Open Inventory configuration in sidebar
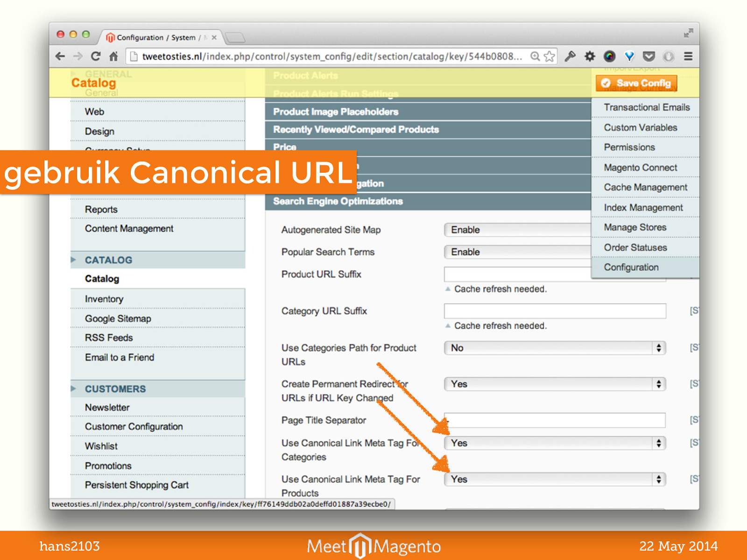The image size is (747, 560). point(158,299)
